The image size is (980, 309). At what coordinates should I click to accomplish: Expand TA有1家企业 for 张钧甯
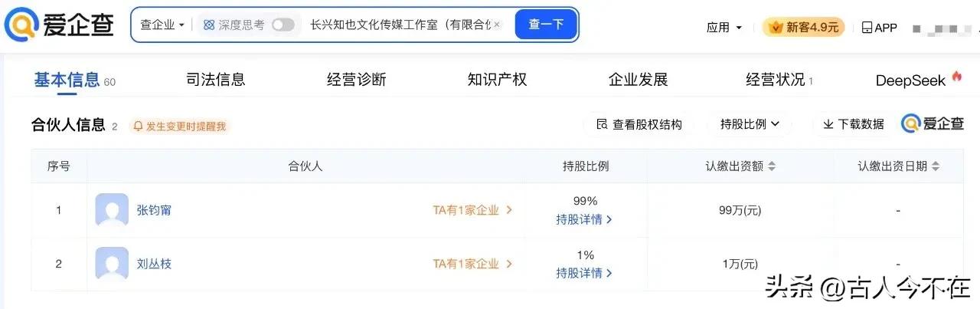472,210
